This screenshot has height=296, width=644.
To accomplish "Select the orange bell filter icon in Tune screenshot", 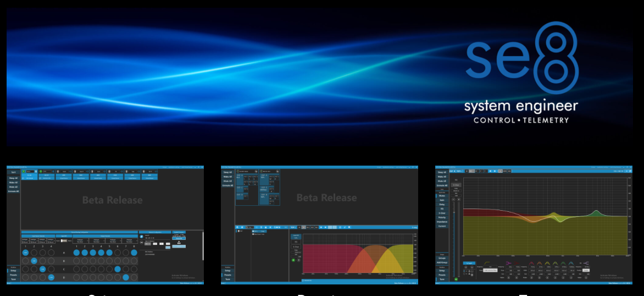I will 539,263.
